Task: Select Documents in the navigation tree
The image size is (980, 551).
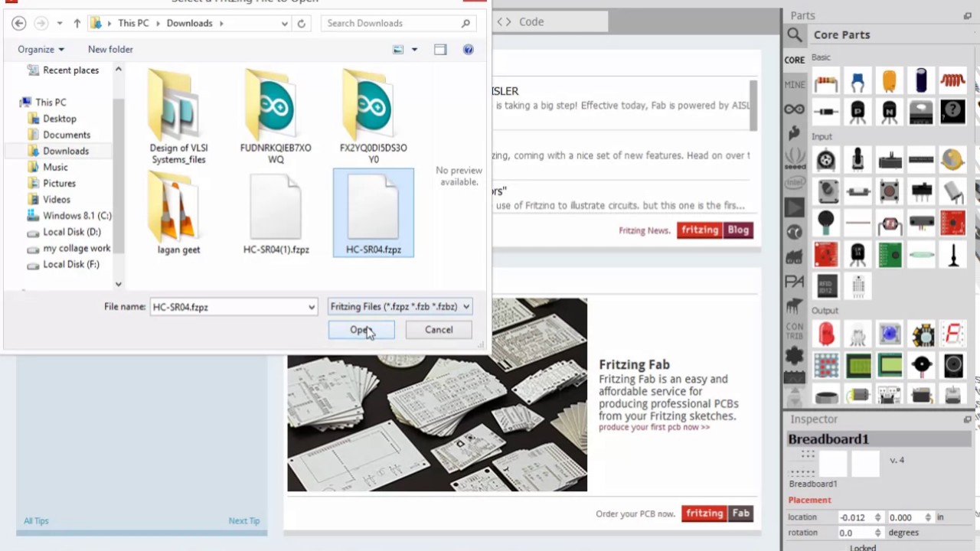Action: point(67,135)
